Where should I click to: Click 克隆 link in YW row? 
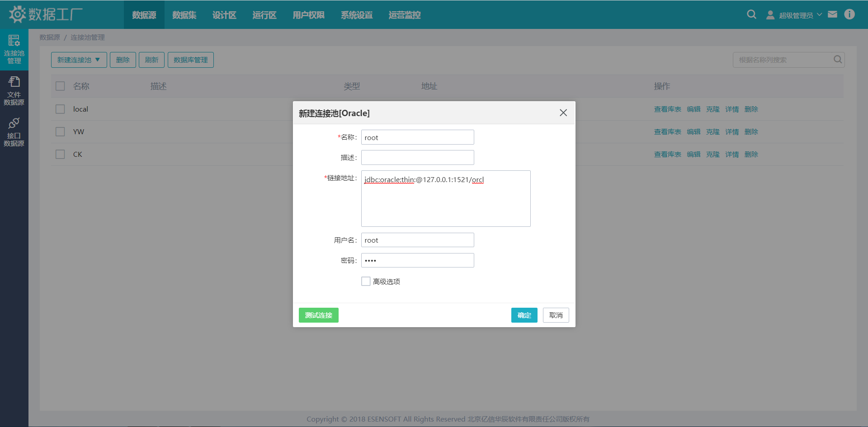pos(713,131)
